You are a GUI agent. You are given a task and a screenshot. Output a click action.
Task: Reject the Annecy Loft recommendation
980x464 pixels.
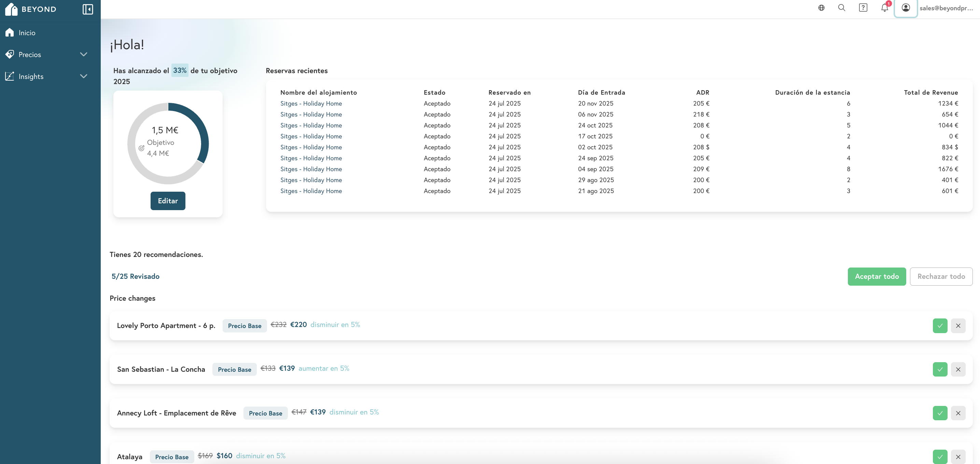(x=958, y=413)
